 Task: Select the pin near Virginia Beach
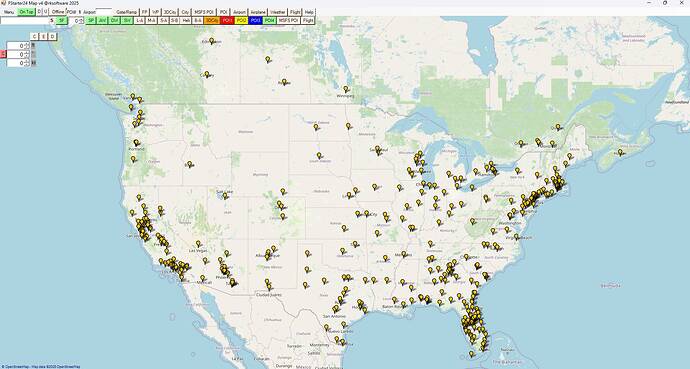coord(517,237)
